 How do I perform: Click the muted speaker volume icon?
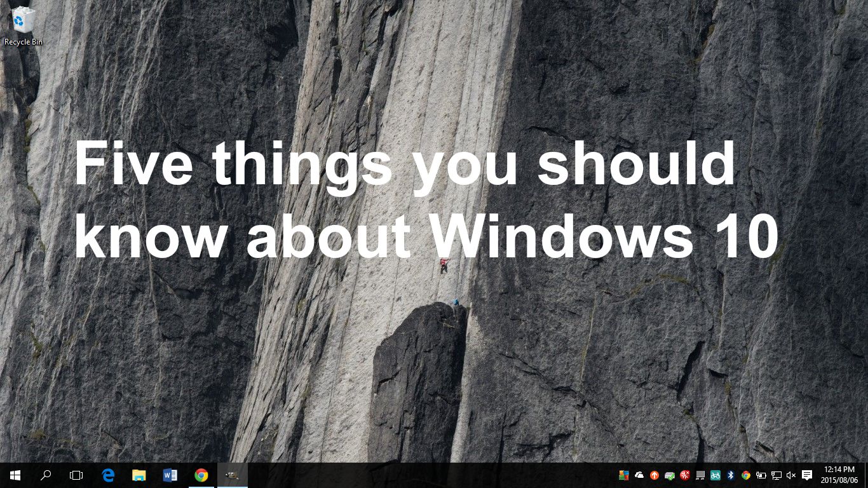point(791,475)
